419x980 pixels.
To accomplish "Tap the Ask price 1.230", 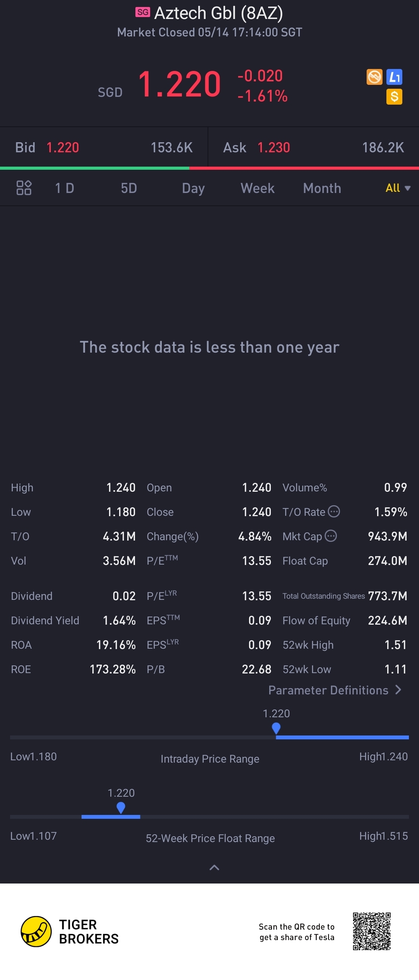I will tap(274, 148).
